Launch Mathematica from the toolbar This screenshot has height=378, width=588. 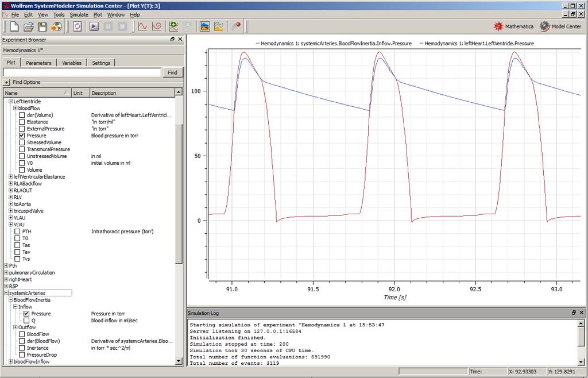click(x=513, y=26)
